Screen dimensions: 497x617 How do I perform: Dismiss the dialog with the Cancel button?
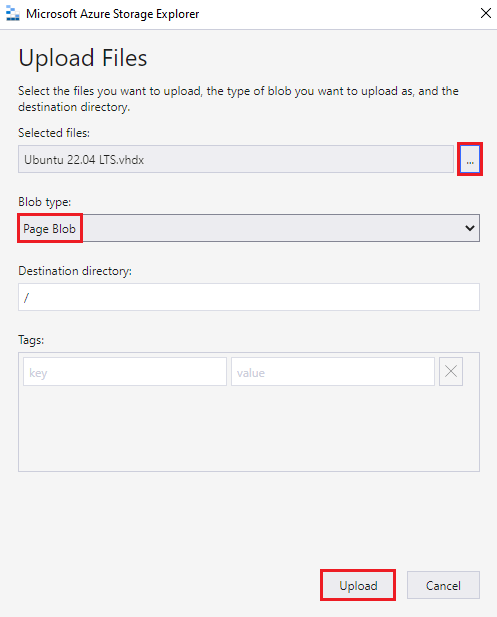click(443, 585)
